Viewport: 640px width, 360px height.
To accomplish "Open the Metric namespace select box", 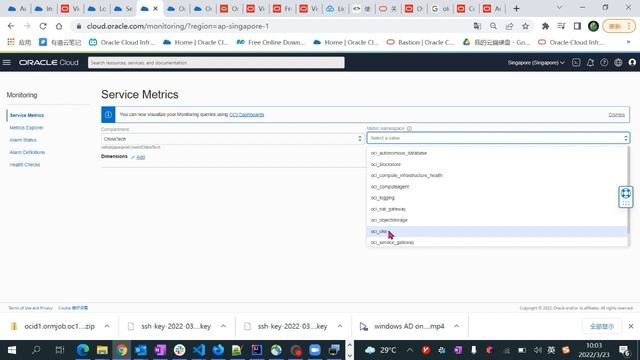I will (498, 138).
